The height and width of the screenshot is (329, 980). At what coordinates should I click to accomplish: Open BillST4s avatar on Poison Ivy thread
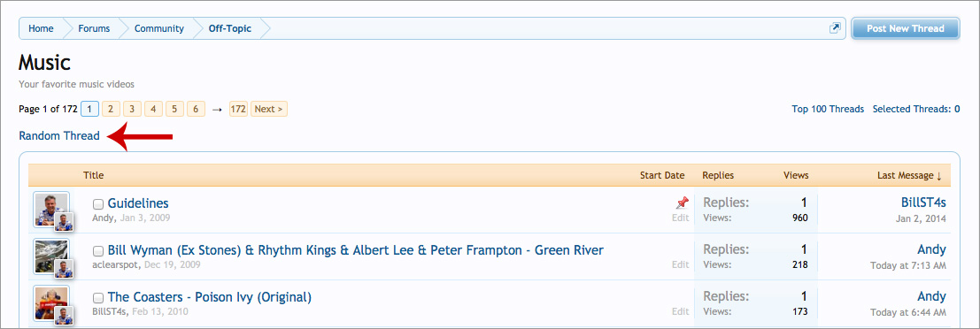51,302
